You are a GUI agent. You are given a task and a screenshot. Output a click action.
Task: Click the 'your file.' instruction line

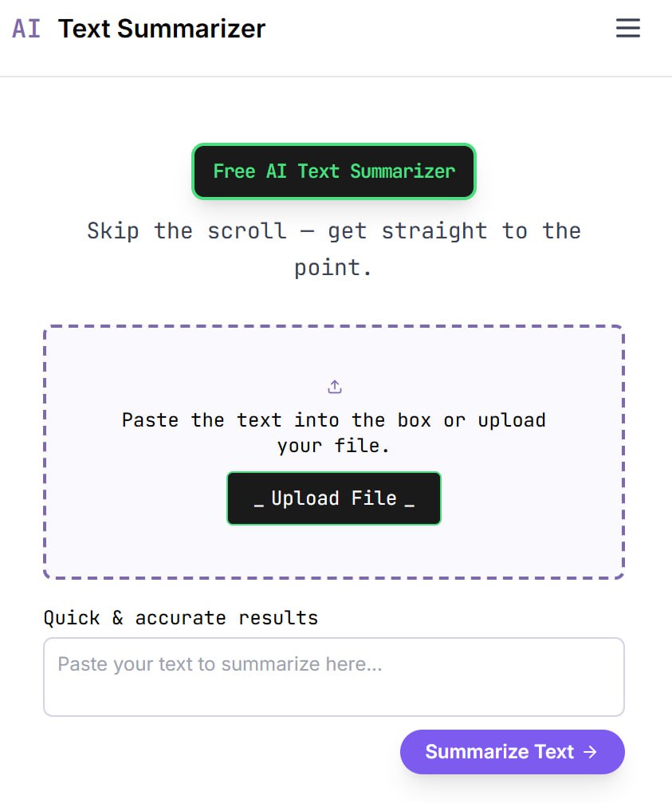click(333, 446)
